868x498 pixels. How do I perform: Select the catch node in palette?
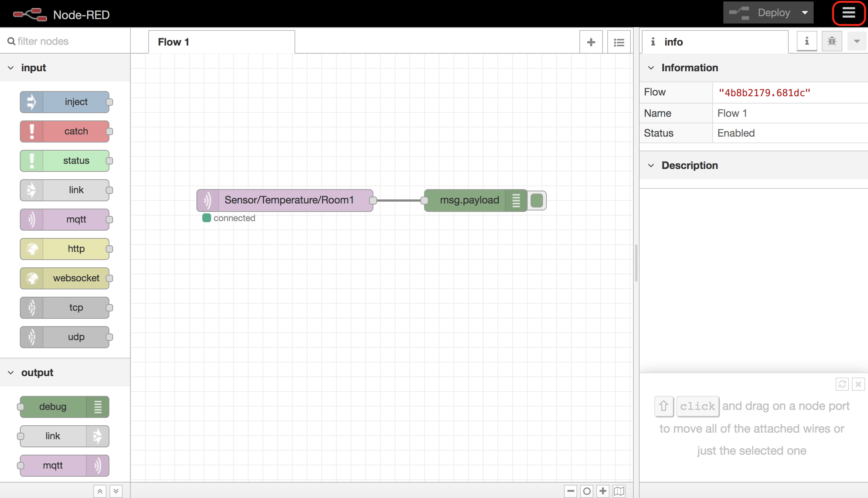tap(65, 131)
